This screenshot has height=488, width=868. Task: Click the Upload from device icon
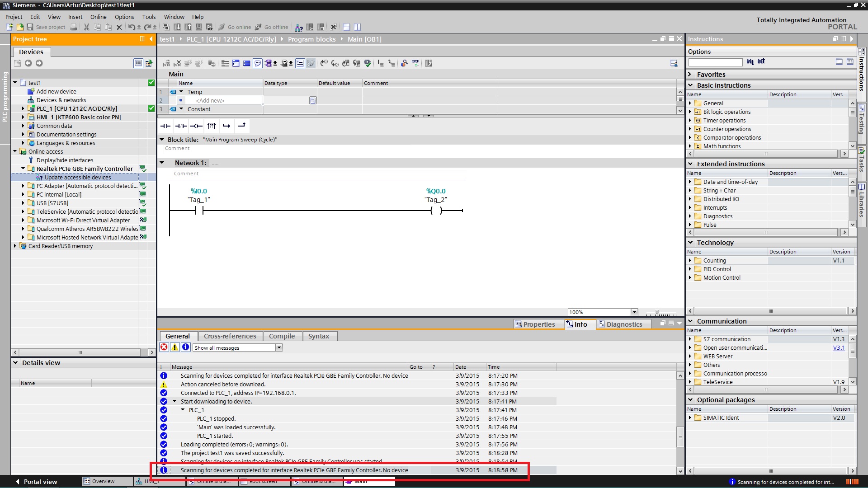(188, 27)
